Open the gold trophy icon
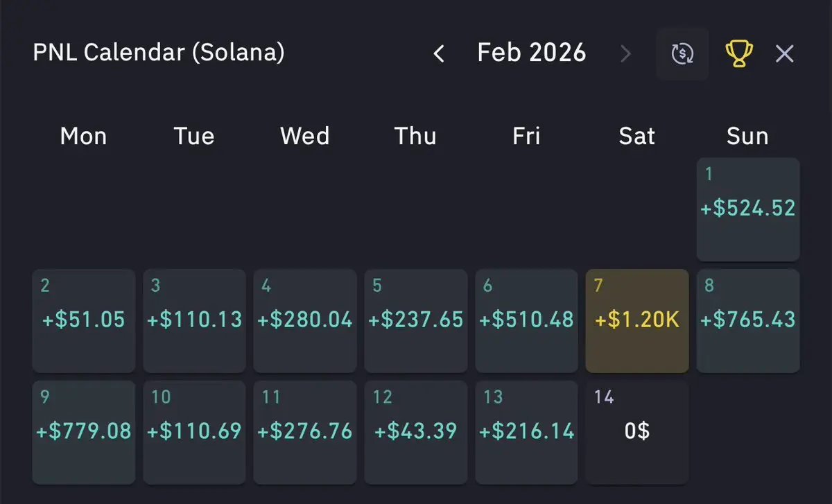832x504 pixels. coord(739,53)
